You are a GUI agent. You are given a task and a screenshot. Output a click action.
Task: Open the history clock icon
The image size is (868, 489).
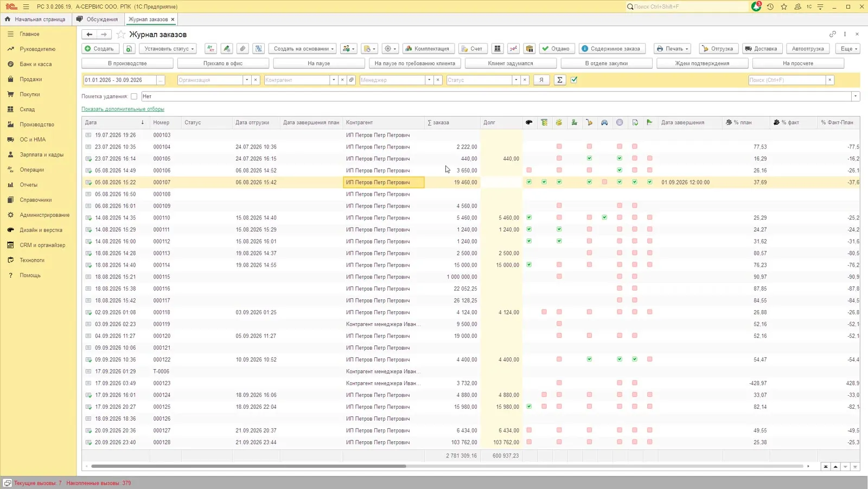[770, 7]
